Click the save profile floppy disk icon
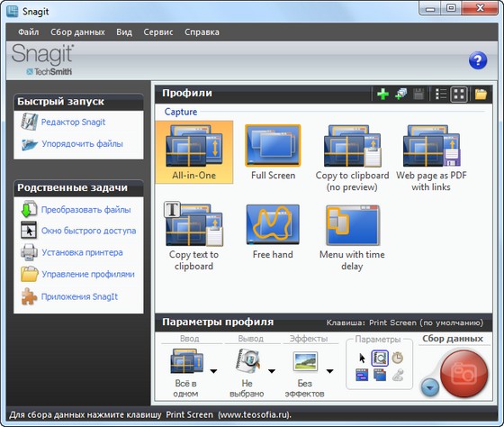 [x=418, y=95]
